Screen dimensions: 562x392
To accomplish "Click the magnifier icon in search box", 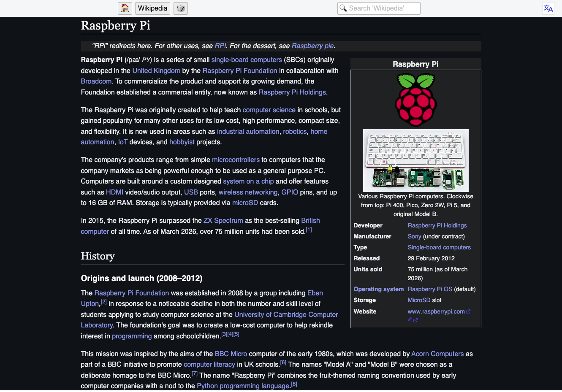I will pos(343,8).
